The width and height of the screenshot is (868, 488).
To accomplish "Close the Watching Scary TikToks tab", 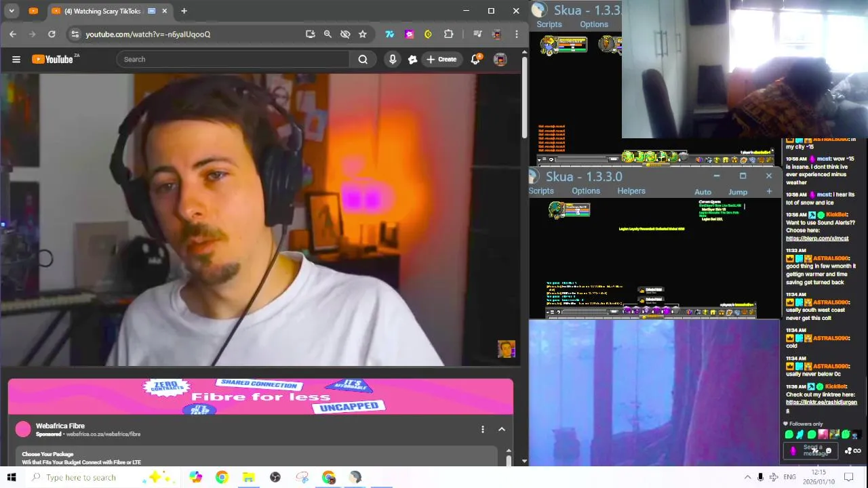I will [x=164, y=11].
